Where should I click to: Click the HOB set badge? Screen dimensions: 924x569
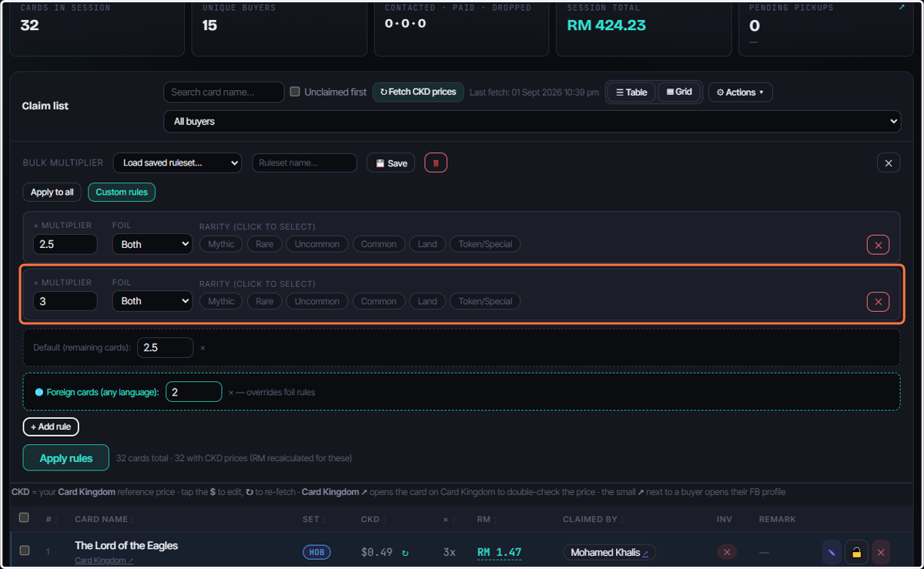click(316, 552)
